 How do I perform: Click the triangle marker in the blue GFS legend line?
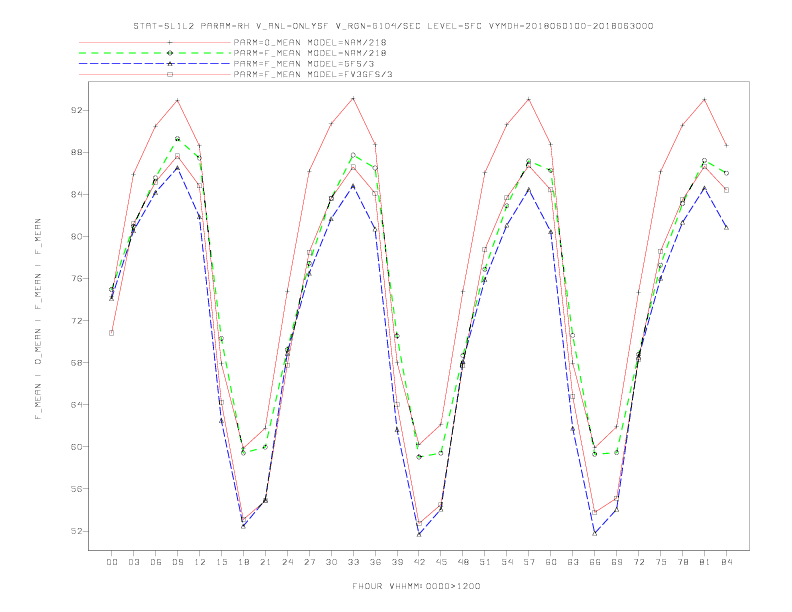coord(170,64)
